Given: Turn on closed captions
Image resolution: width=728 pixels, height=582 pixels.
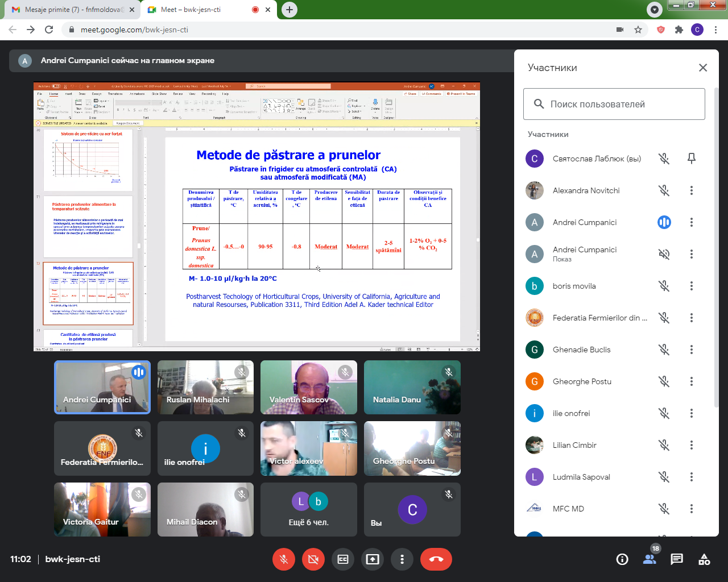Looking at the screenshot, I should pos(343,559).
